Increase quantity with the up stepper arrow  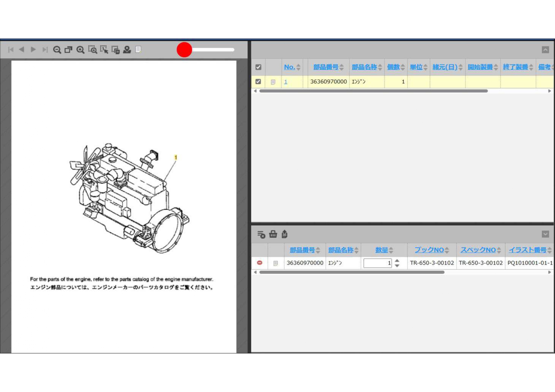(397, 260)
